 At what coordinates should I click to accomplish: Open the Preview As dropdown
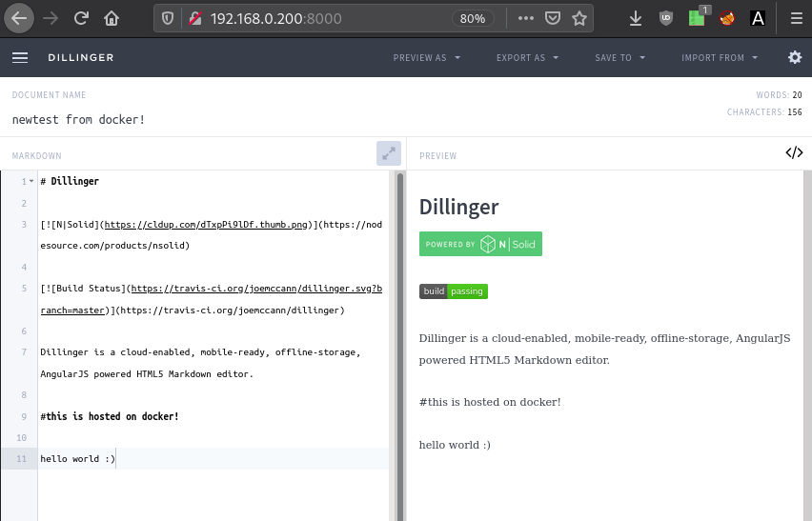click(427, 58)
